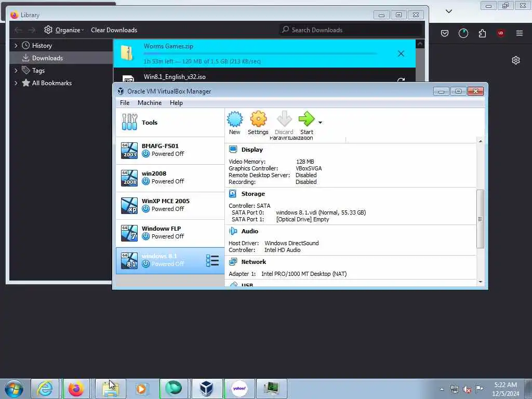Click the Worms Games.zip file icon
Viewport: 532px width, 399px height.
[x=128, y=54]
